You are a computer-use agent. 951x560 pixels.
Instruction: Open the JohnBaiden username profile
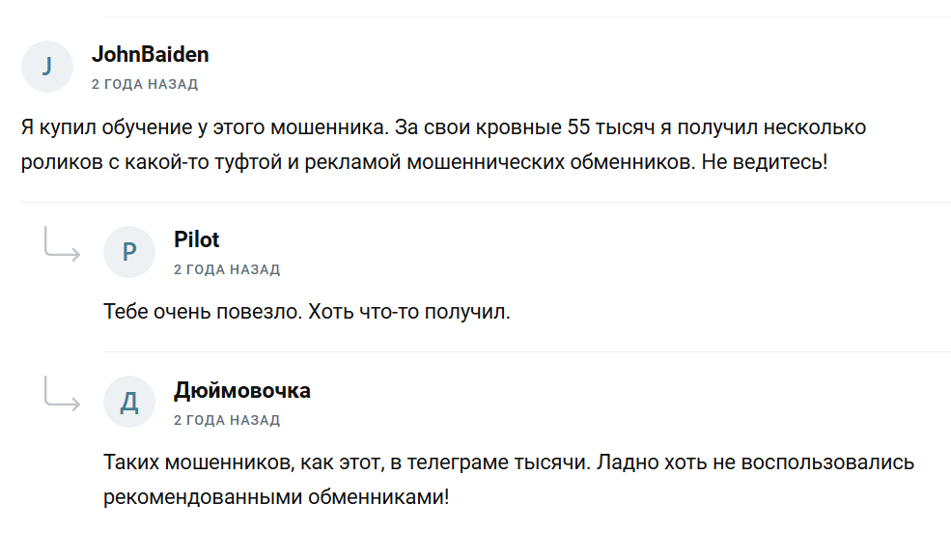click(150, 54)
